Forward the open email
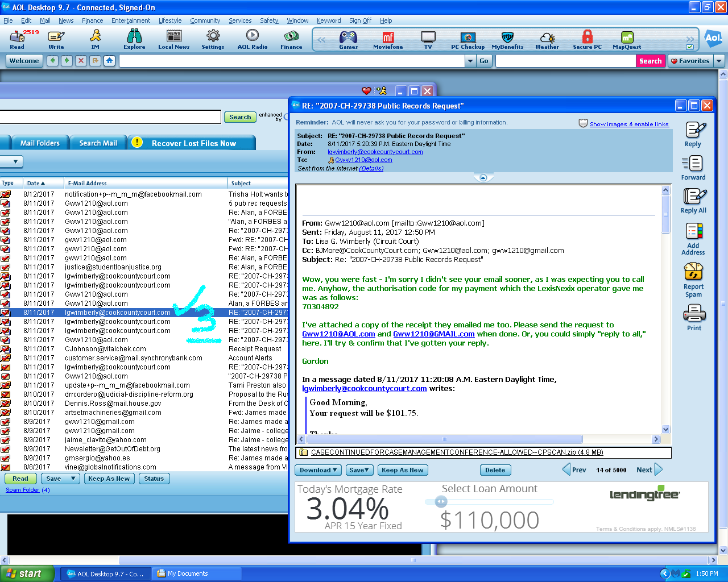This screenshot has height=582, width=728. click(x=693, y=168)
